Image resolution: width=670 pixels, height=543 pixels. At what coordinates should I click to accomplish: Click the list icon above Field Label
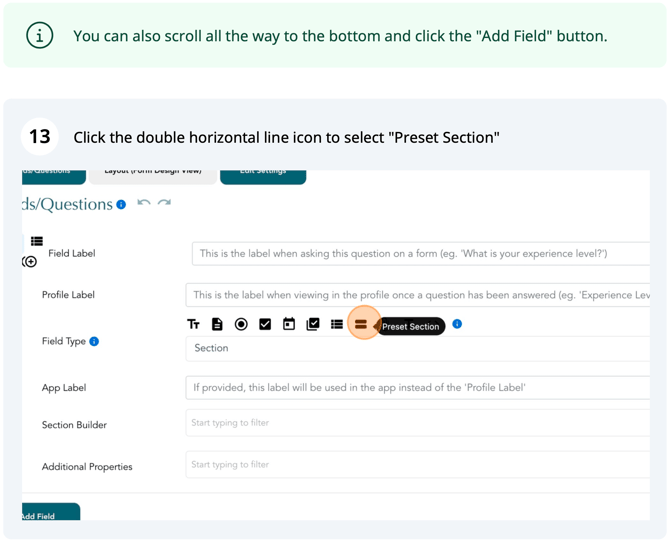(37, 241)
